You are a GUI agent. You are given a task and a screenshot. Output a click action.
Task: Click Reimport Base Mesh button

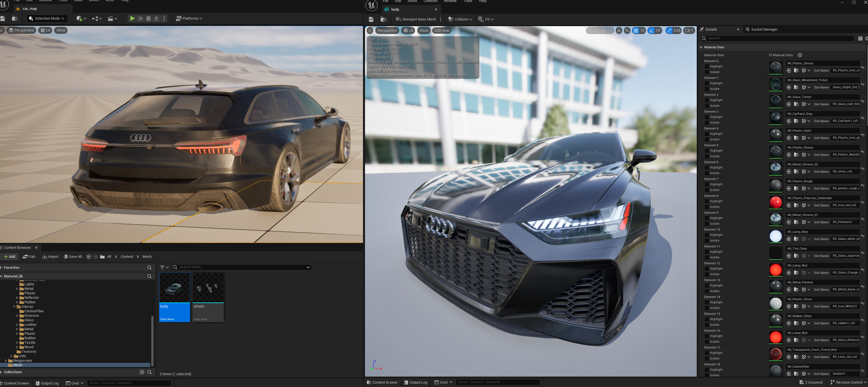(x=416, y=19)
